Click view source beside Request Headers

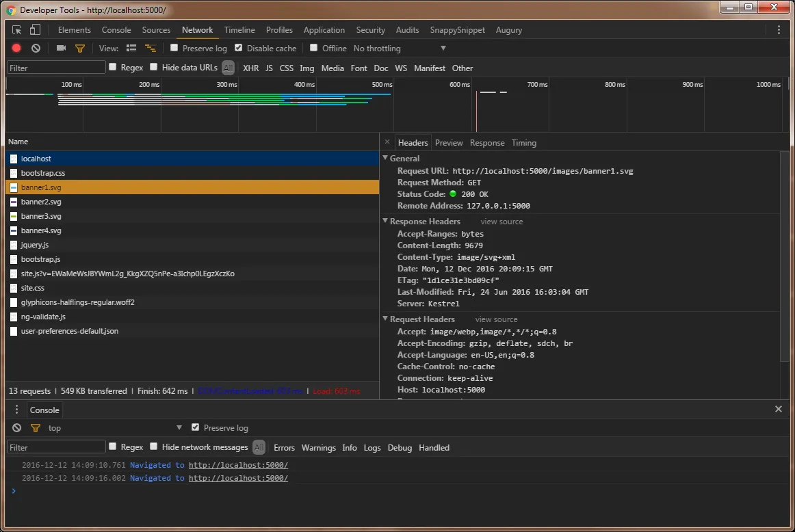(496, 319)
